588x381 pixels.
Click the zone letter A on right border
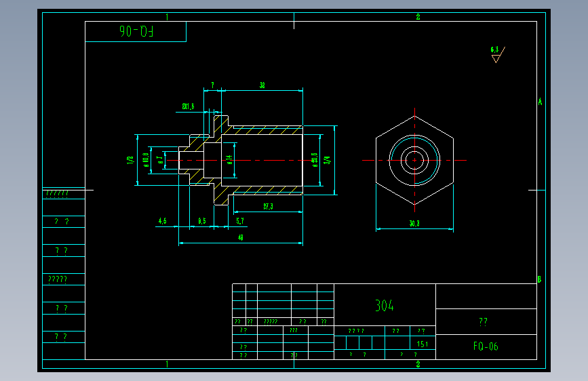point(540,102)
